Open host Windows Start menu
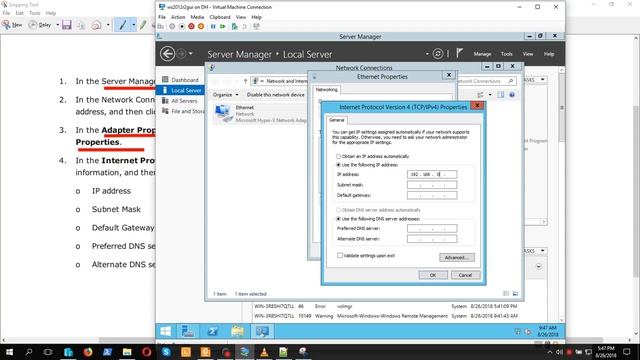This screenshot has height=360, width=640. 9,352
